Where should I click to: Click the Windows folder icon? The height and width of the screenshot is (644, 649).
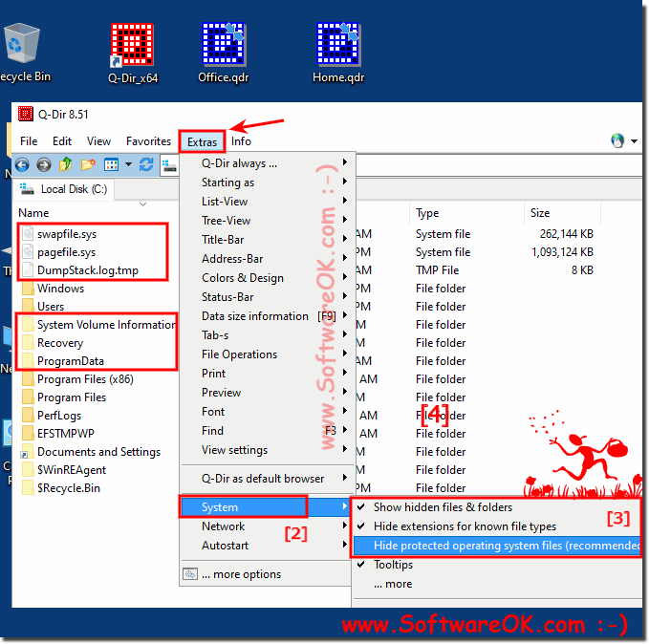(28, 289)
